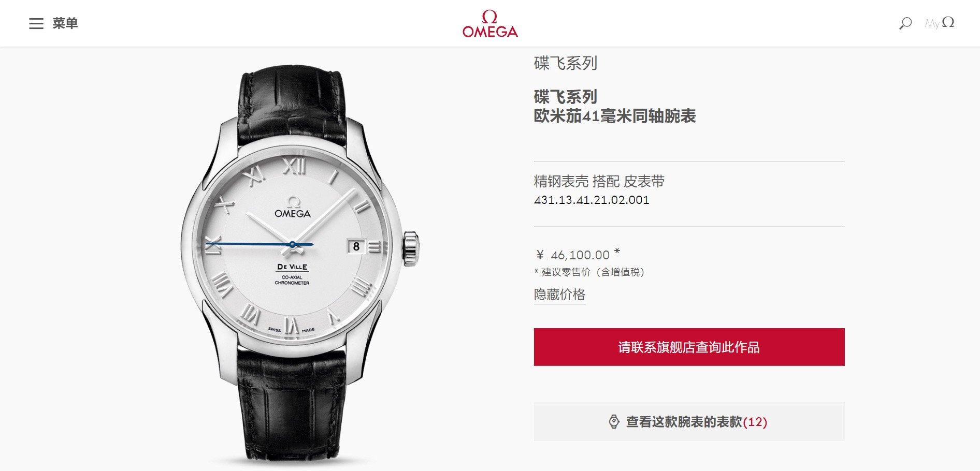Click the watch crown in the image
The image size is (980, 471).
pyautogui.click(x=411, y=248)
